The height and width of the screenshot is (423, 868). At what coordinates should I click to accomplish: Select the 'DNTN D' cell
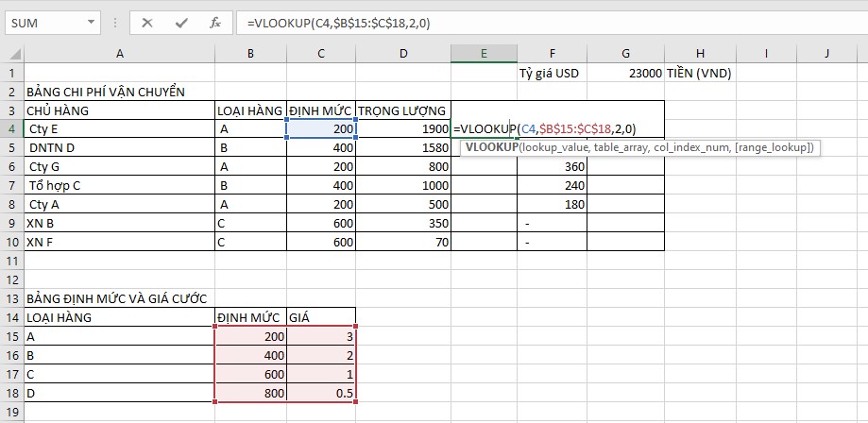coord(120,148)
